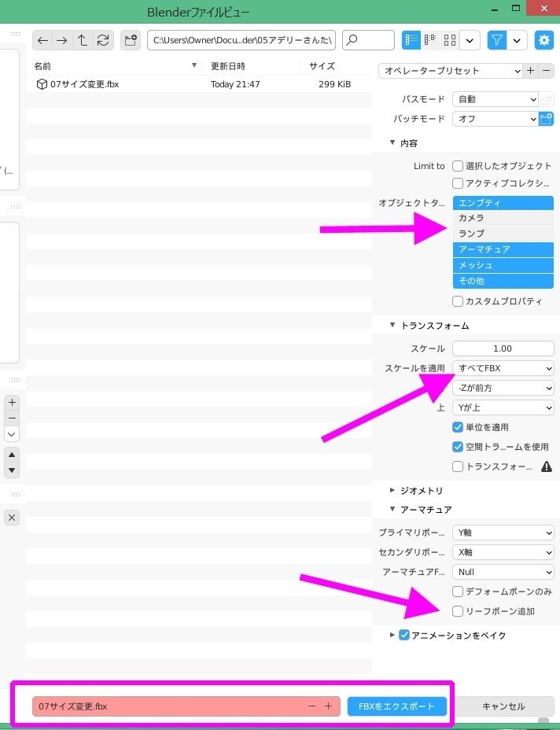Uncheck the 単位を適用 checkbox
Screen dimensions: 560x730
(x=458, y=427)
